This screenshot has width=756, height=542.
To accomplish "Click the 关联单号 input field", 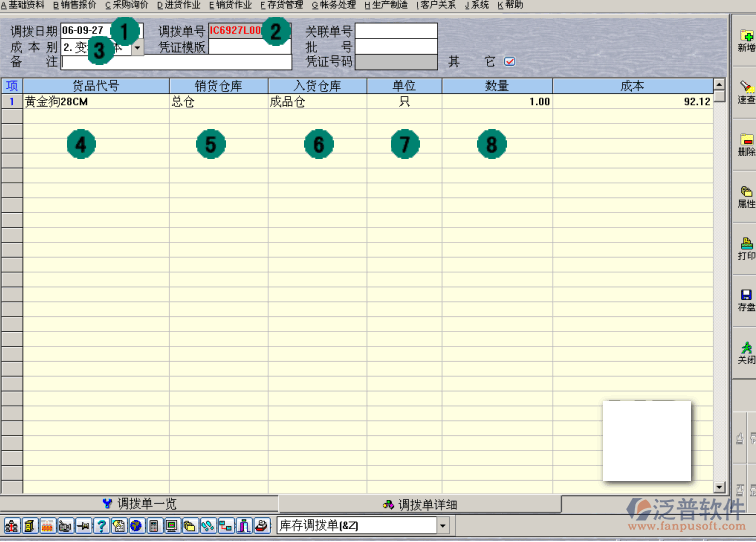I will pos(396,31).
